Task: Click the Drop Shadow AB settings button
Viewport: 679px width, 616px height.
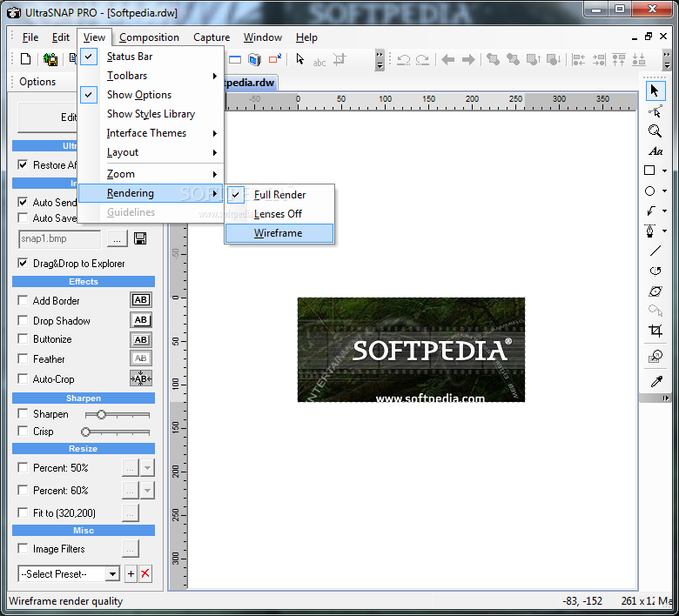Action: pos(141,320)
